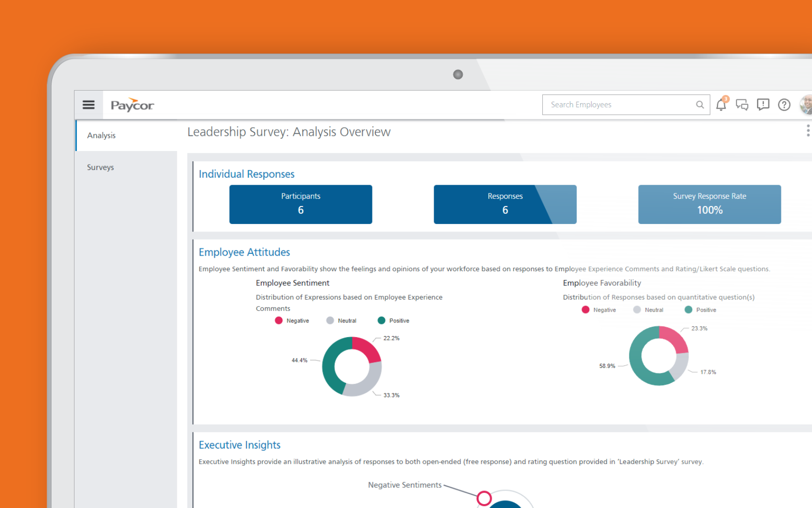Select the Analysis sidebar item

[127, 135]
